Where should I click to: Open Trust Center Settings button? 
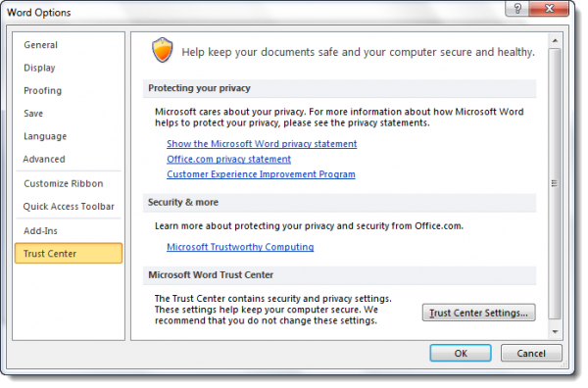click(478, 313)
